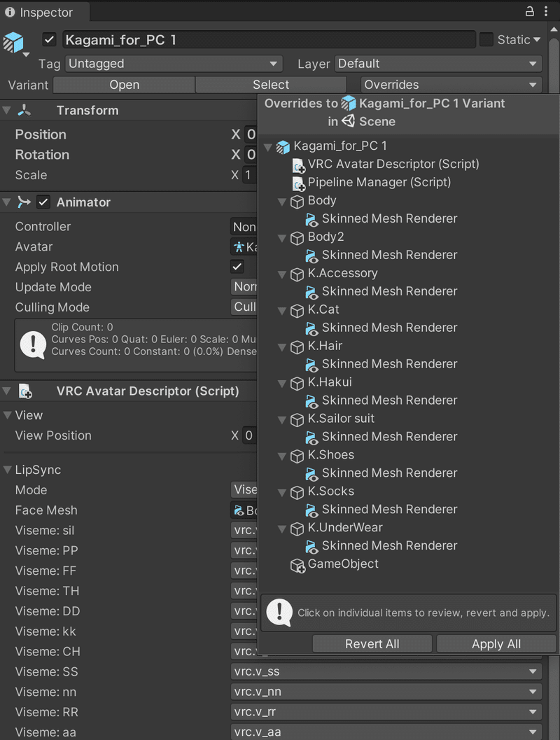Open the Layer dropdown showing Default
The width and height of the screenshot is (560, 740).
437,64
